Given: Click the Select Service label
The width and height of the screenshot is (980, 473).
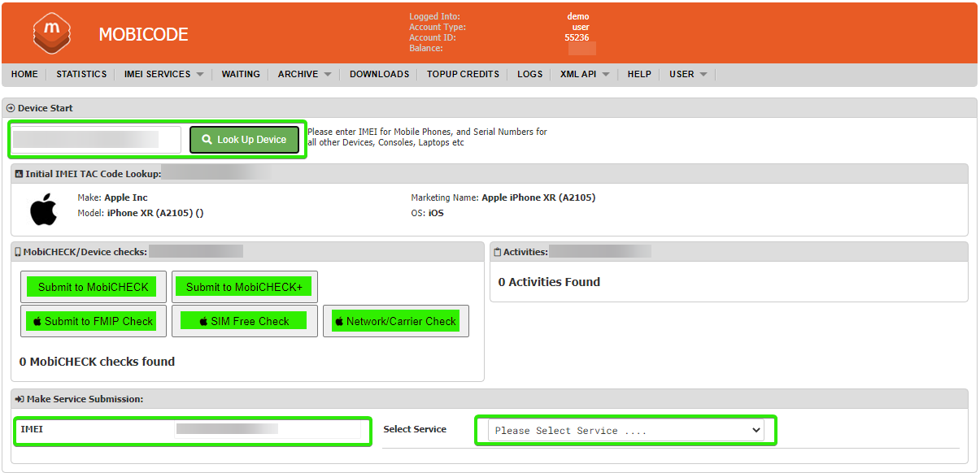Looking at the screenshot, I should (x=415, y=429).
